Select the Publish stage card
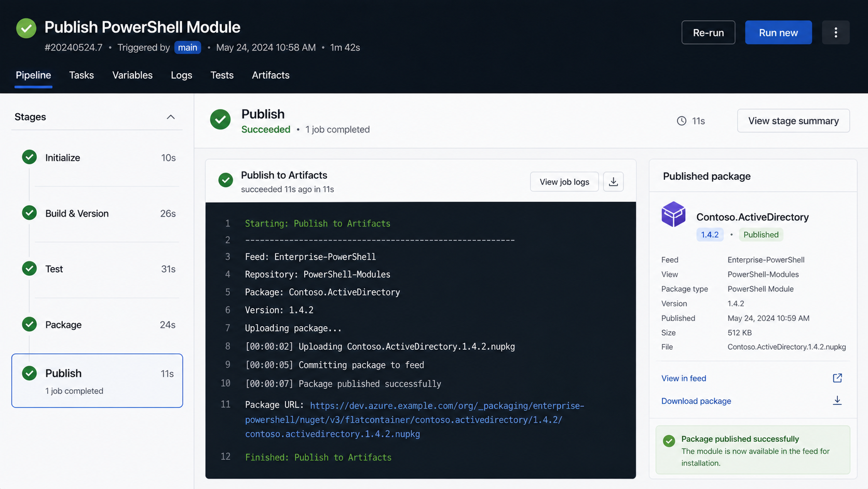Screen dimensions: 868x489 (x=97, y=380)
